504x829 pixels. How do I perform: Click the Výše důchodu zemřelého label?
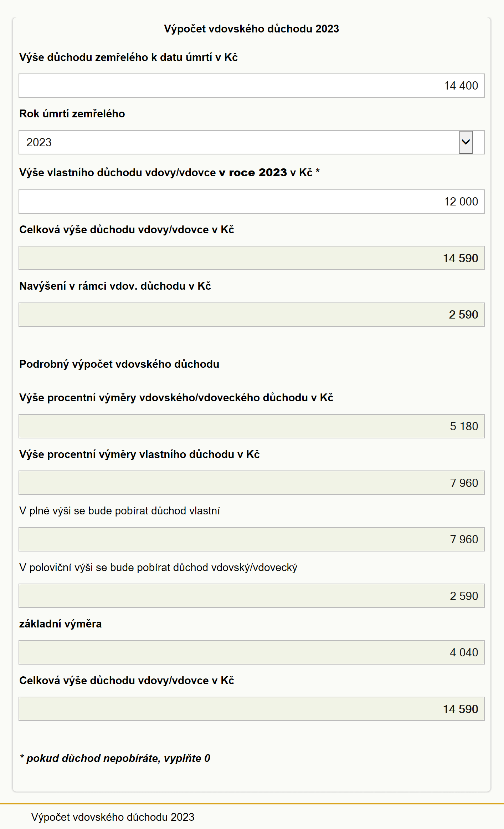click(x=128, y=57)
